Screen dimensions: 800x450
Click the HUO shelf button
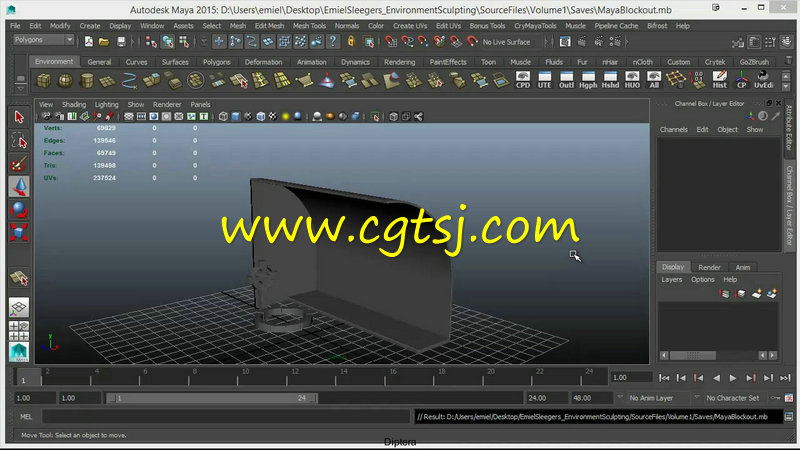click(x=632, y=80)
